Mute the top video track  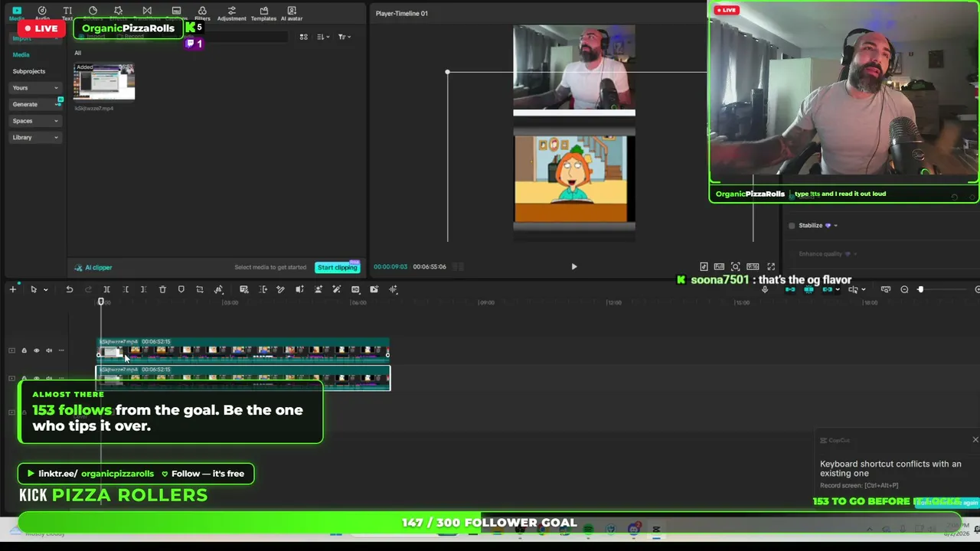pyautogui.click(x=49, y=350)
